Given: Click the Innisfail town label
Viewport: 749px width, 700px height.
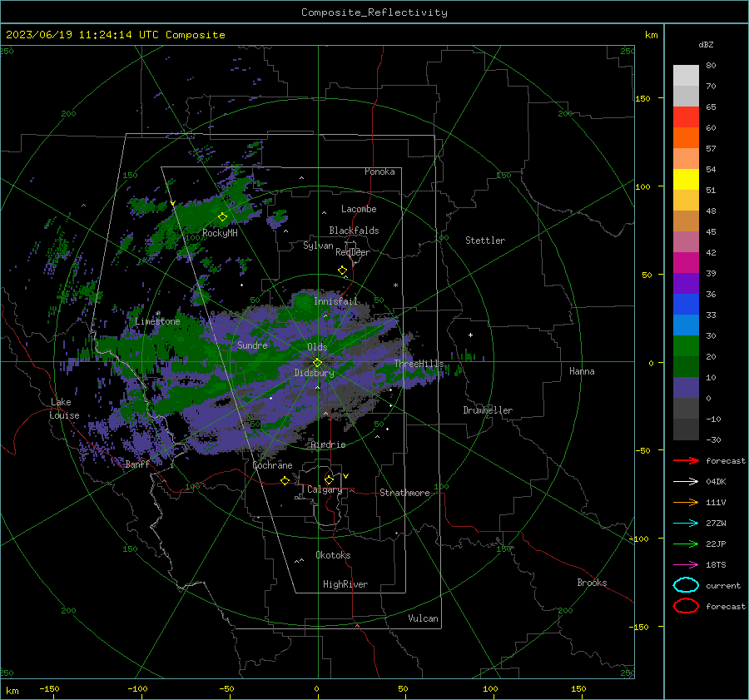Looking at the screenshot, I should coord(335,301).
